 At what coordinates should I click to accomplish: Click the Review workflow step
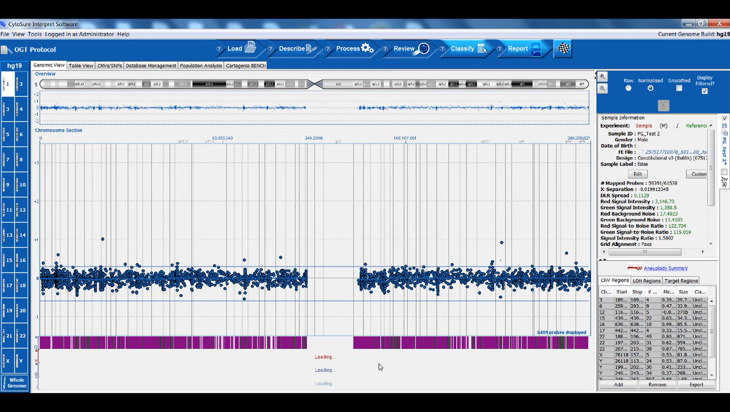[412, 48]
